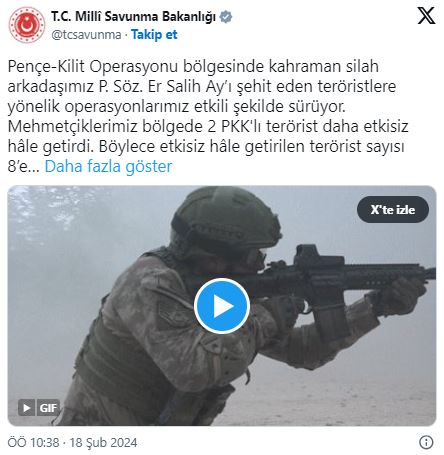
Task: Click the info circle icon beside the date
Action: 426,442
